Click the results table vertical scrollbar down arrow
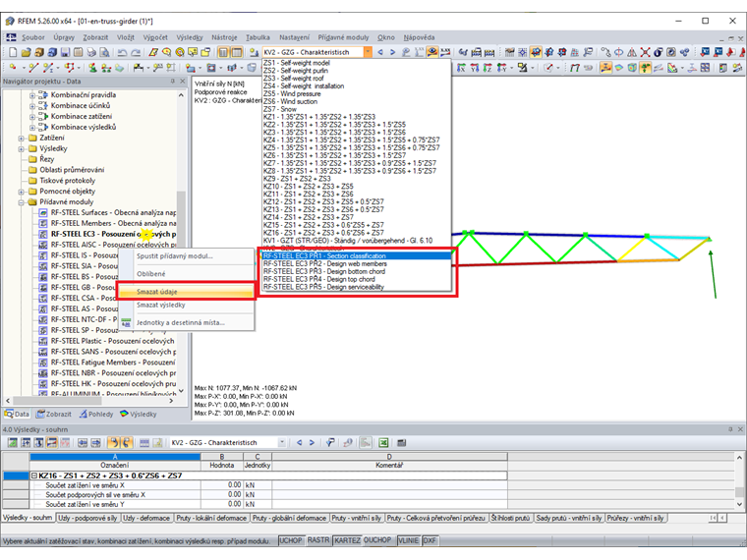This screenshot has height=560, width=747. (x=739, y=504)
